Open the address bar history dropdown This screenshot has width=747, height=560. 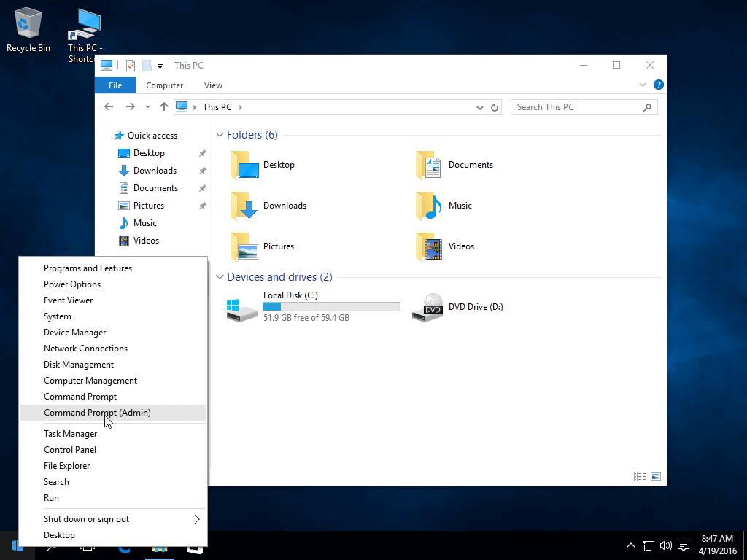[479, 107]
